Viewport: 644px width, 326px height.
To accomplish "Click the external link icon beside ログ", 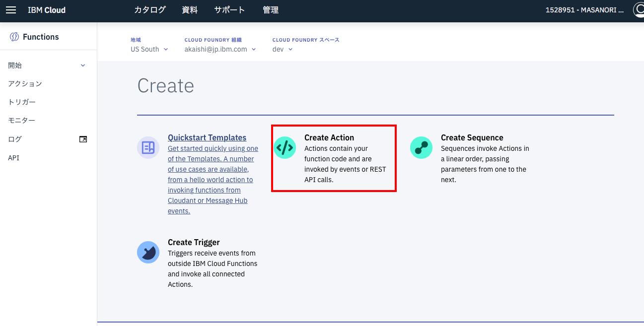I will click(x=83, y=139).
